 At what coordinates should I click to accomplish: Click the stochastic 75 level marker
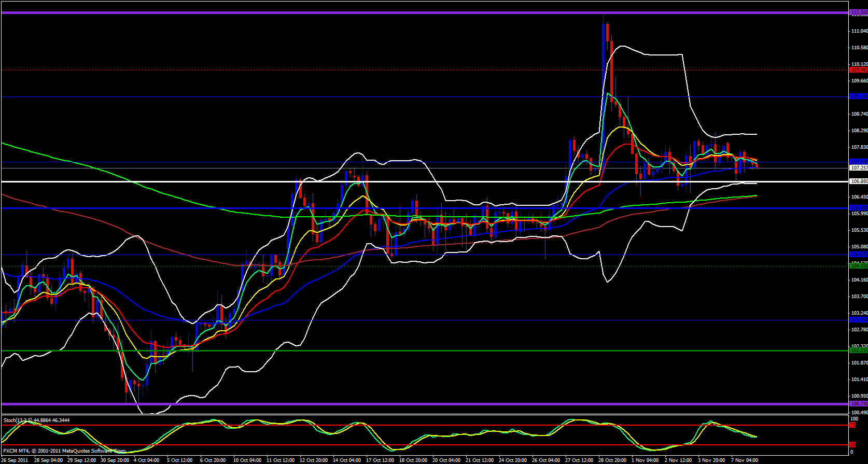(852, 425)
